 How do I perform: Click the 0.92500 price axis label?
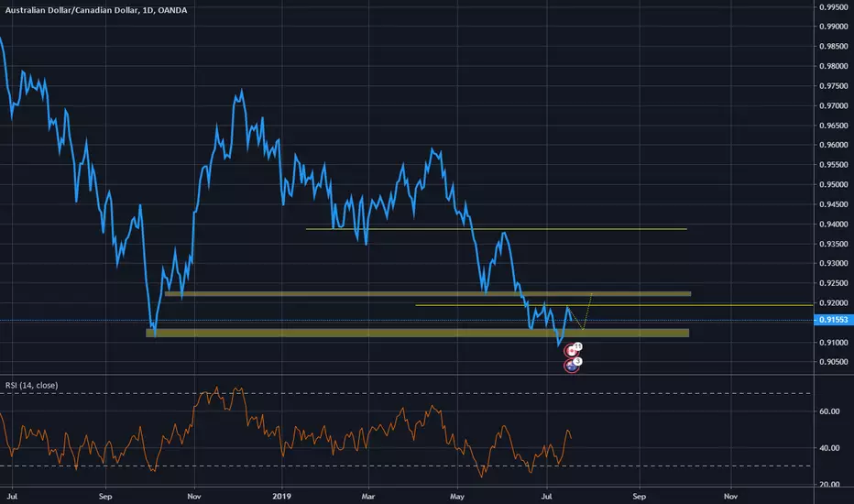click(833, 283)
